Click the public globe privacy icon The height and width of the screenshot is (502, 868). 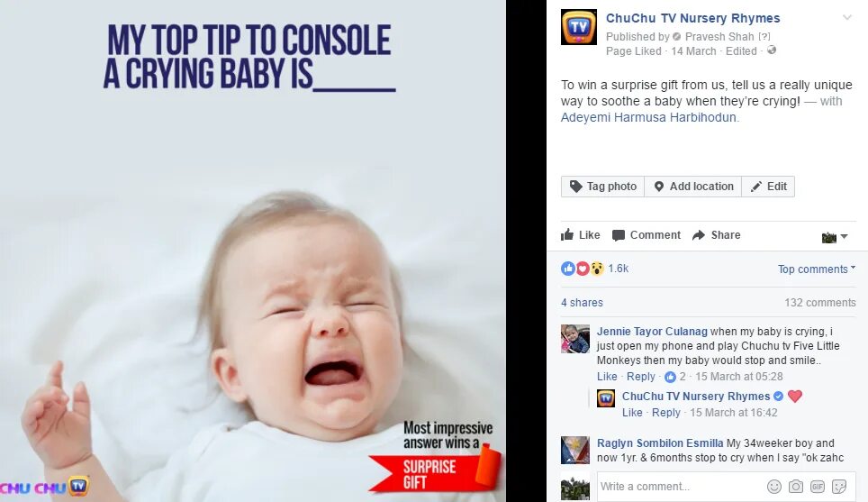771,50
